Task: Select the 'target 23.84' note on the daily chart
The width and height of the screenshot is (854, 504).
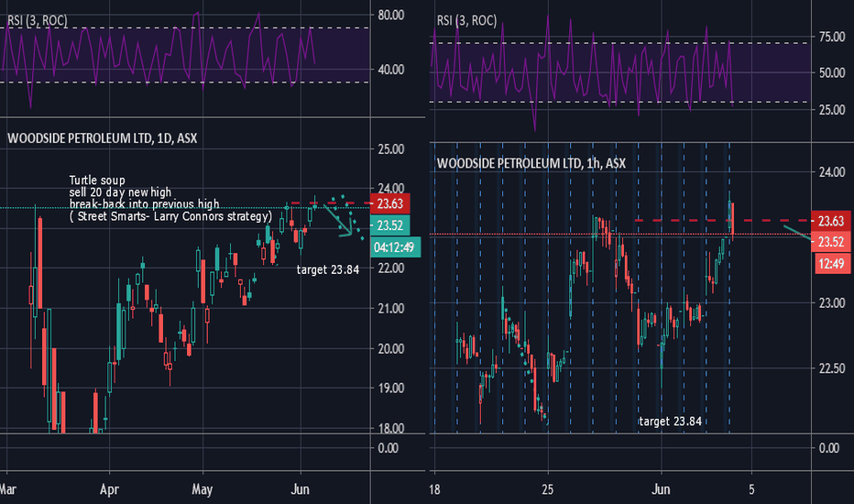Action: [x=328, y=269]
